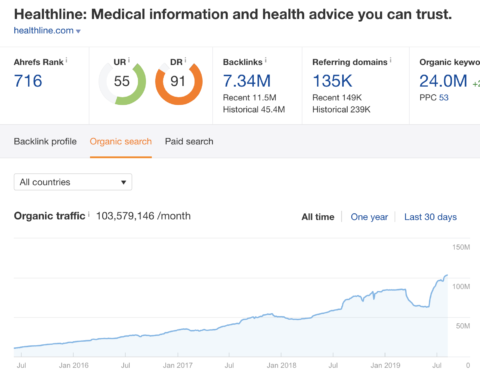Expand the healthline.com domain dropdown arrow
The image size is (480, 377).
coord(78,31)
